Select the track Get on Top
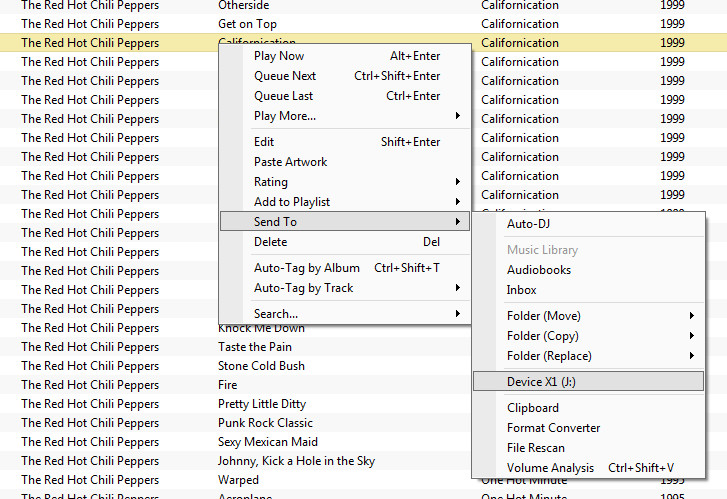 [247, 24]
